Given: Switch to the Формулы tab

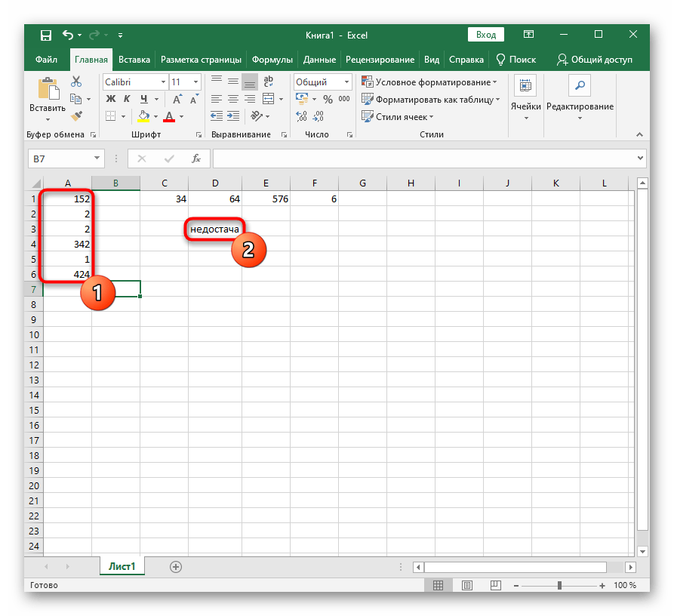Looking at the screenshot, I should [272, 60].
